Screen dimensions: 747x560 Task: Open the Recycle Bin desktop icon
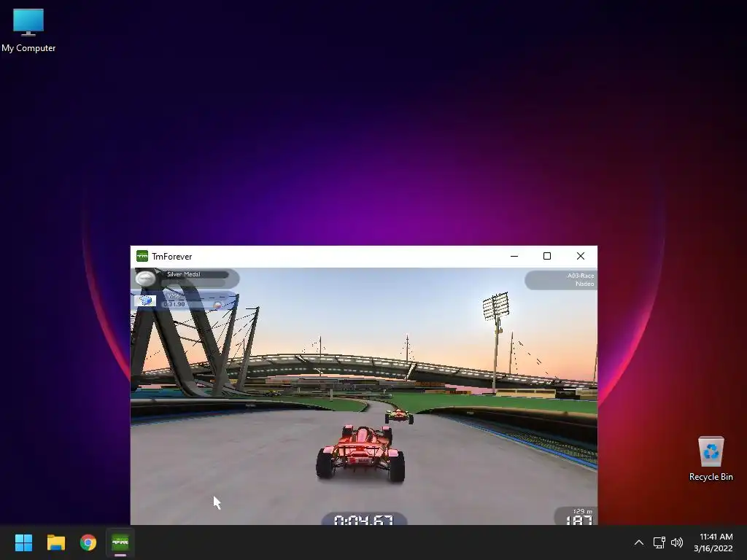click(x=711, y=459)
